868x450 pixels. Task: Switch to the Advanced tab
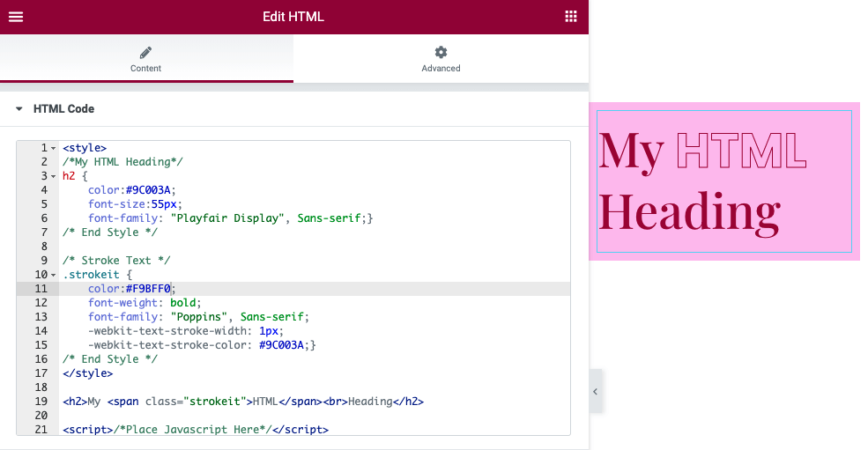click(441, 59)
